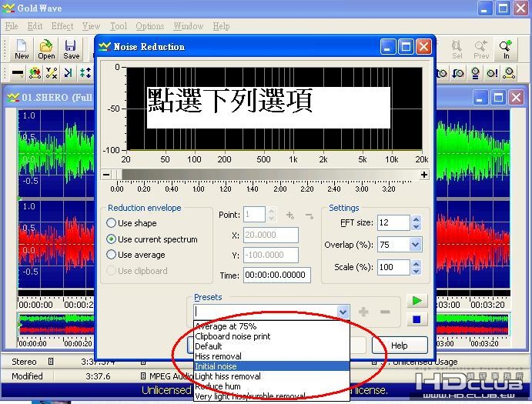This screenshot has width=532, height=404.
Task: Open the Help menu in menu bar
Action: (221, 26)
